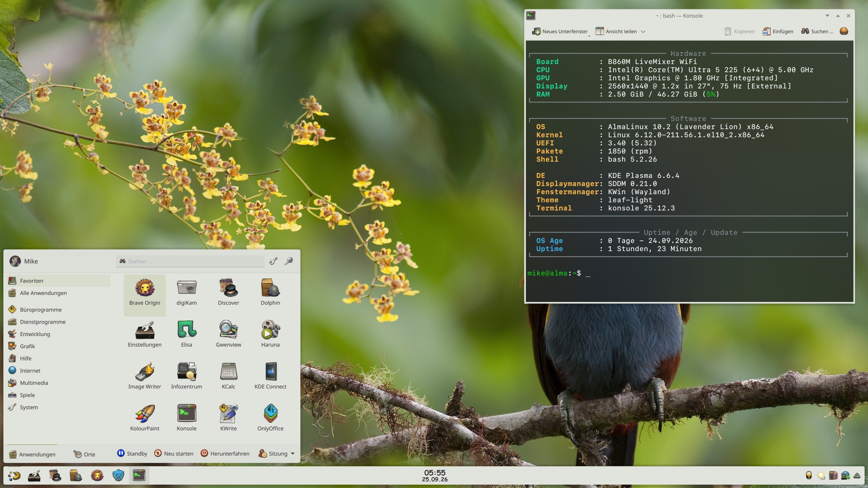The height and width of the screenshot is (488, 868).
Task: Click the network icon in system tray
Action: coord(845,476)
